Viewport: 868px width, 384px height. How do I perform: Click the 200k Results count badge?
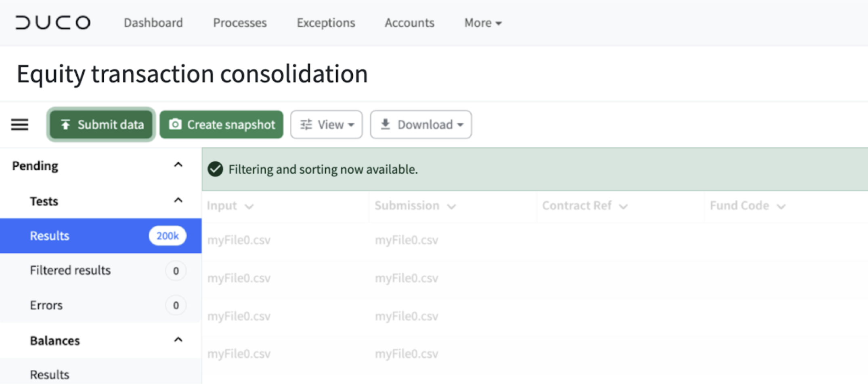click(168, 236)
